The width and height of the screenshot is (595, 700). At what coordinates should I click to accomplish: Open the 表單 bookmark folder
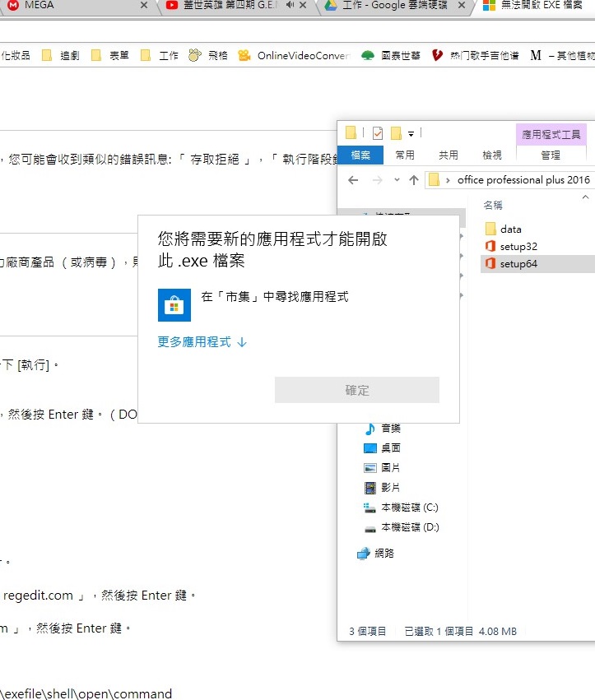pos(110,55)
